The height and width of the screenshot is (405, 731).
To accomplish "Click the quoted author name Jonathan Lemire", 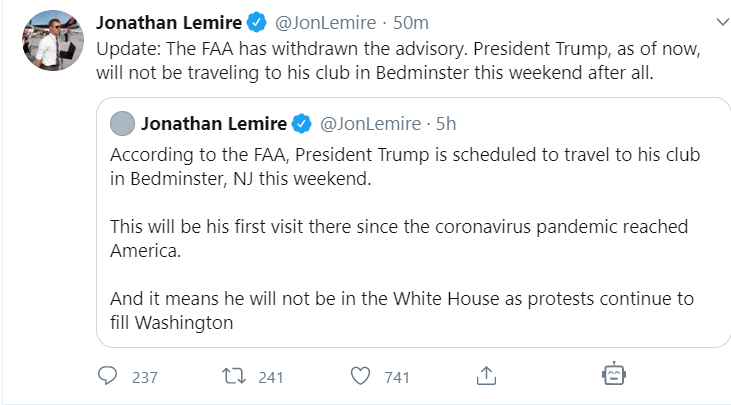I will tap(214, 123).
